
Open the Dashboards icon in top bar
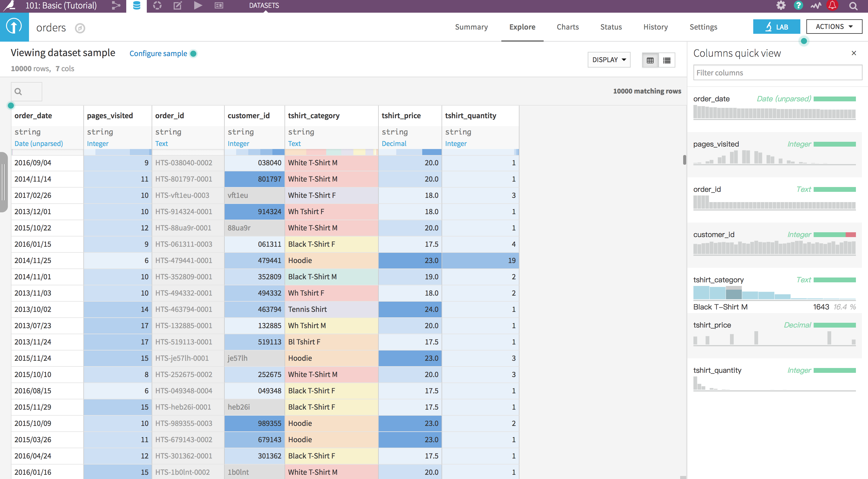219,5
